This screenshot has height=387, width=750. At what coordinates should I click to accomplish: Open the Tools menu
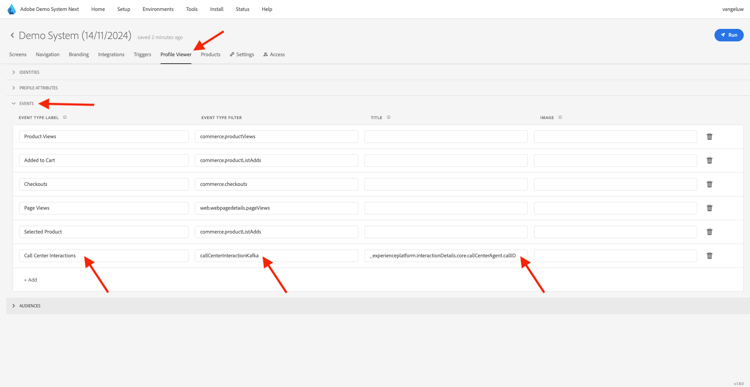tap(192, 9)
